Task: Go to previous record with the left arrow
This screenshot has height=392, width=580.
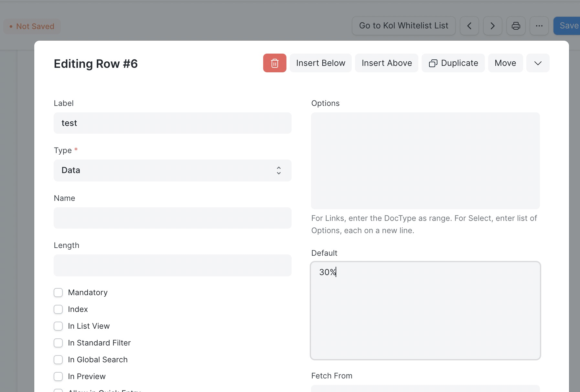Action: [x=469, y=26]
